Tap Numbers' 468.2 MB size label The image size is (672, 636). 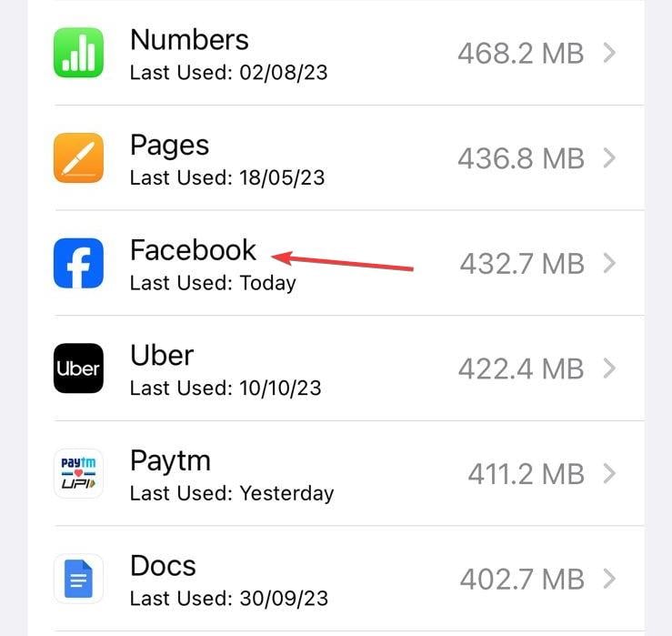pyautogui.click(x=521, y=54)
